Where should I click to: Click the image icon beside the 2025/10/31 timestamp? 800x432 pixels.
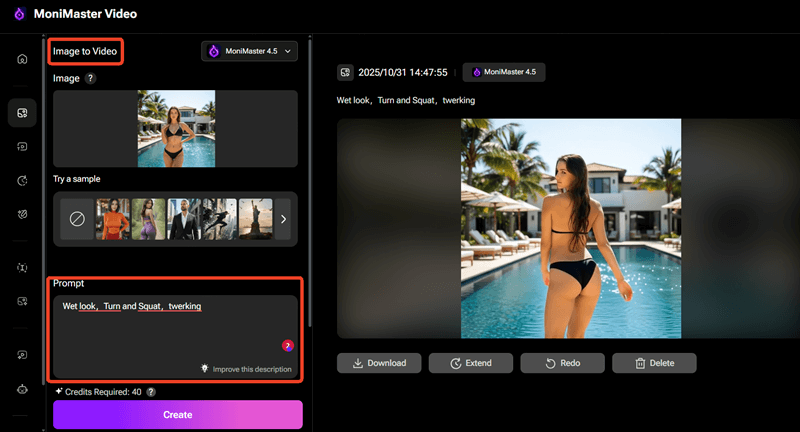[345, 72]
